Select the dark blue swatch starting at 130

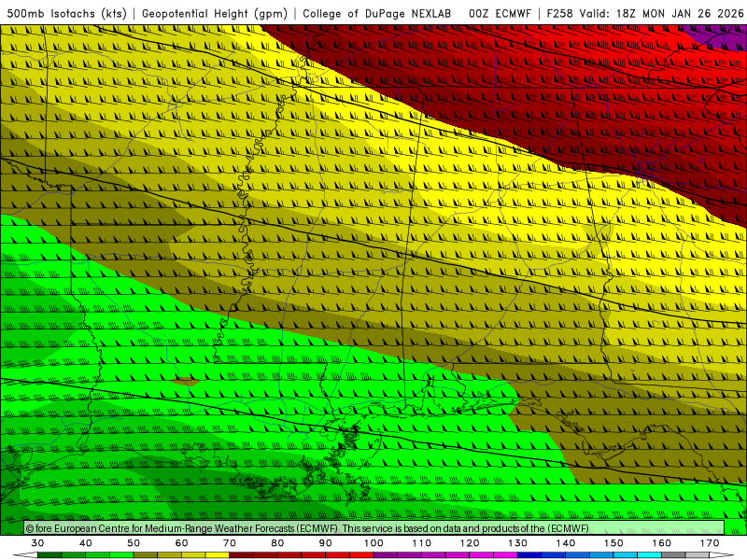tap(529, 555)
